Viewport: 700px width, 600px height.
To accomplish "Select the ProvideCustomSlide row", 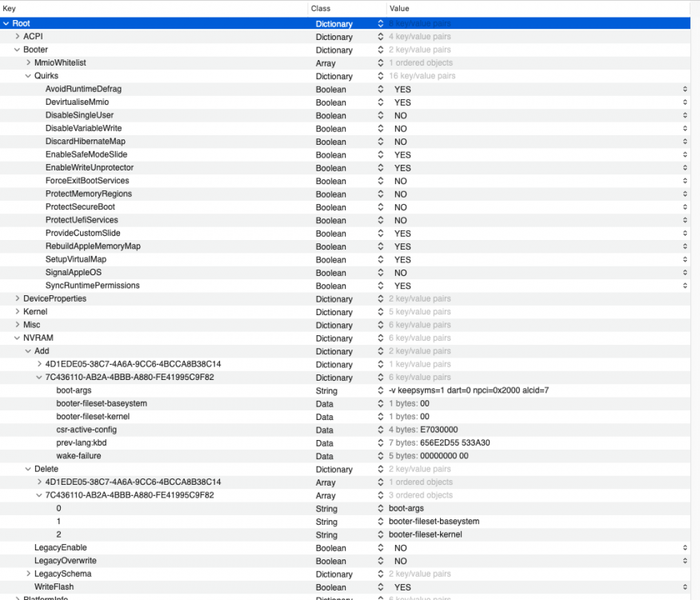I will tap(345, 234).
